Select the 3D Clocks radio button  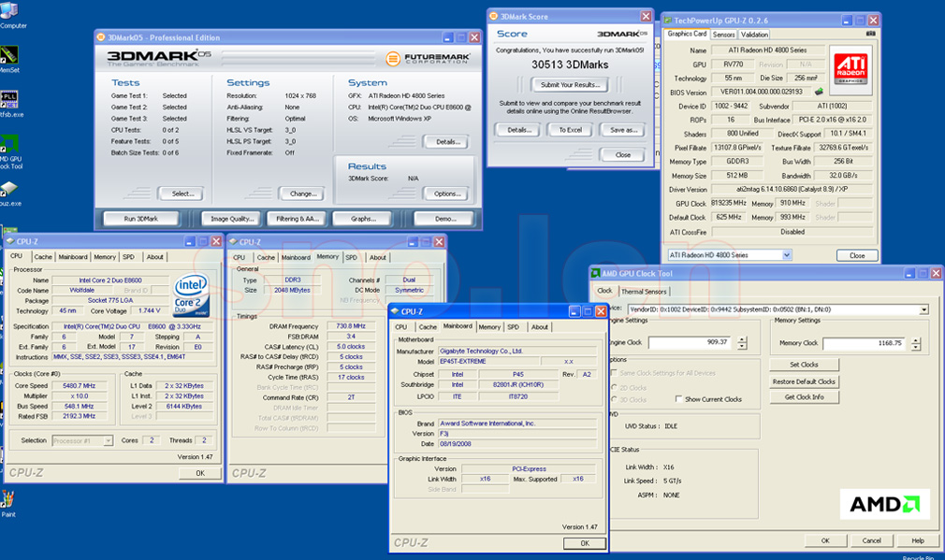(614, 399)
